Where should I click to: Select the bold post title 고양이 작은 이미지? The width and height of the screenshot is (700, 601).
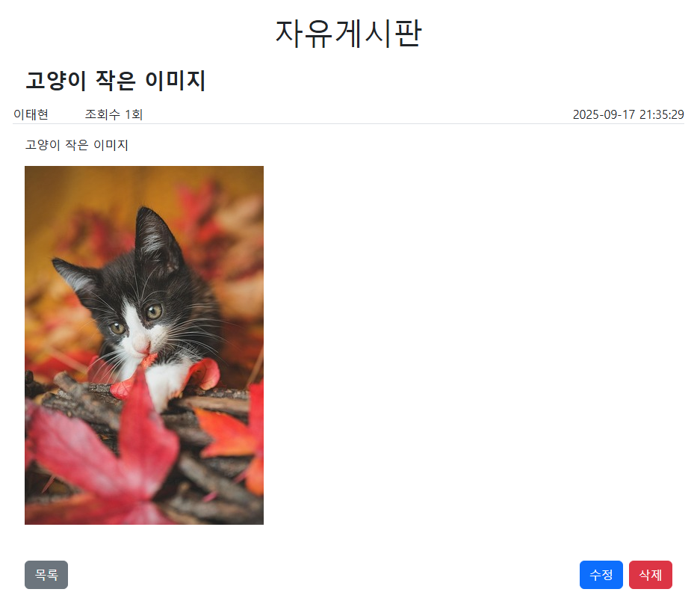115,81
